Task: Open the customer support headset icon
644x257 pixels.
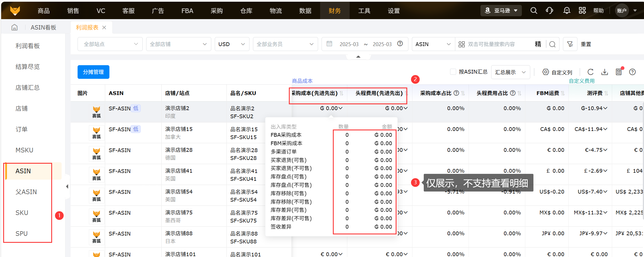Action: [x=549, y=11]
